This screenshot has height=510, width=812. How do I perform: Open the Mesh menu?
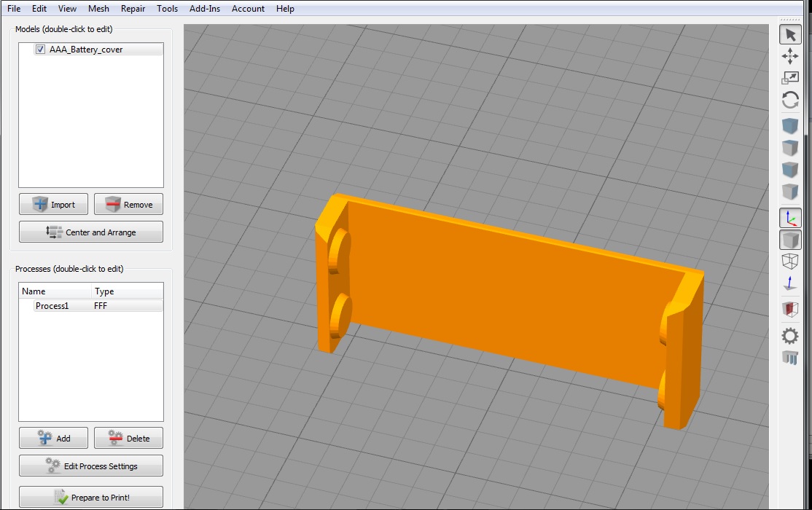click(x=98, y=8)
